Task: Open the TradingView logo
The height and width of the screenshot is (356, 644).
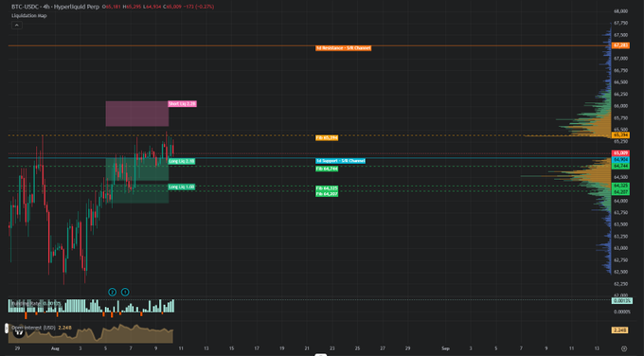Action: pyautogui.click(x=19, y=332)
